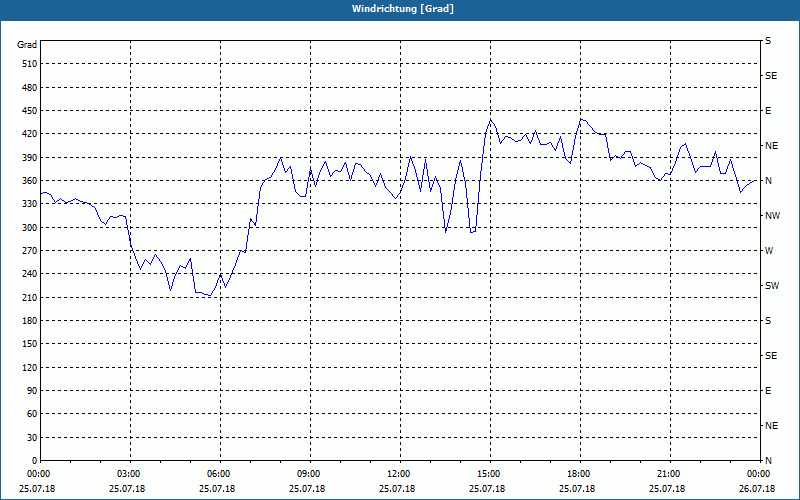Select the E compass label beside 90 gridline
This screenshot has height=500, width=800.
pyautogui.click(x=768, y=391)
